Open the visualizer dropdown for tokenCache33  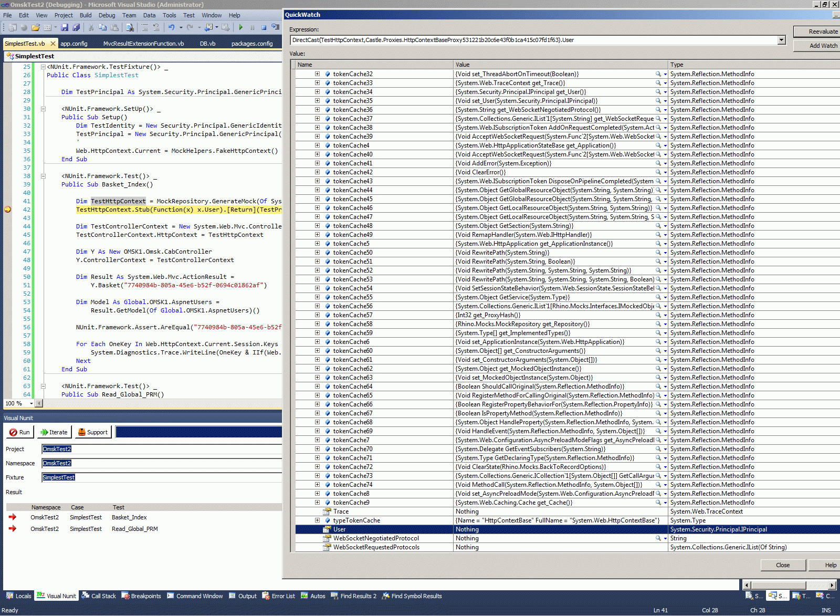(x=665, y=83)
